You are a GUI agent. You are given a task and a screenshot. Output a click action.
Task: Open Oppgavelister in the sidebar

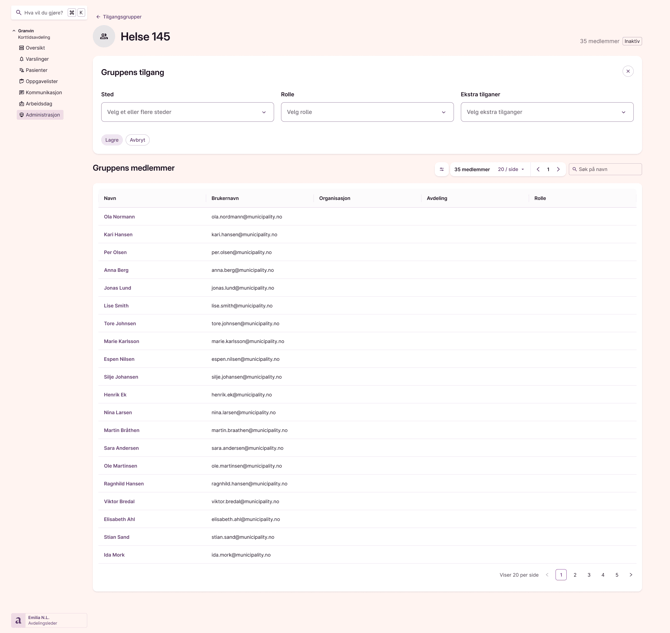click(41, 81)
